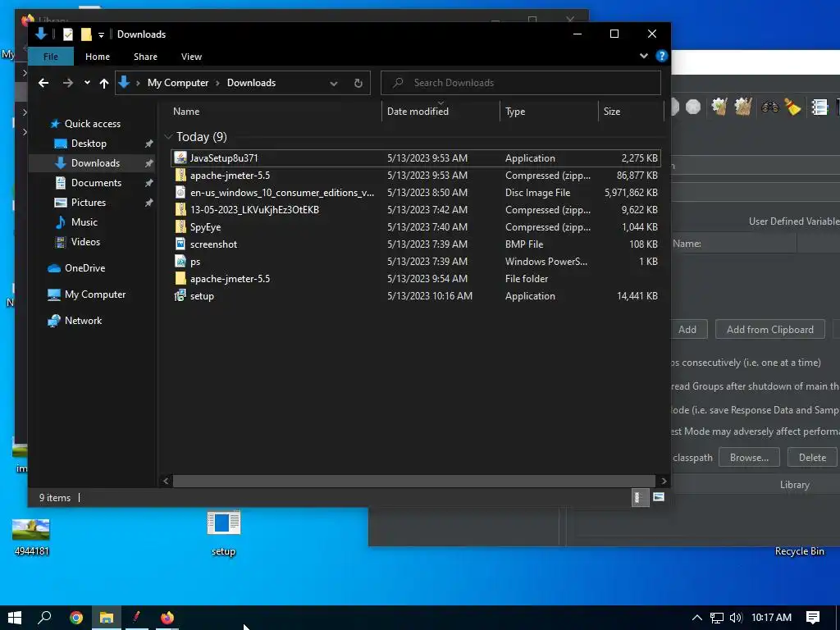The width and height of the screenshot is (840, 630).
Task: Select the apache-jmeter-5.5 file folder
Action: click(416, 279)
